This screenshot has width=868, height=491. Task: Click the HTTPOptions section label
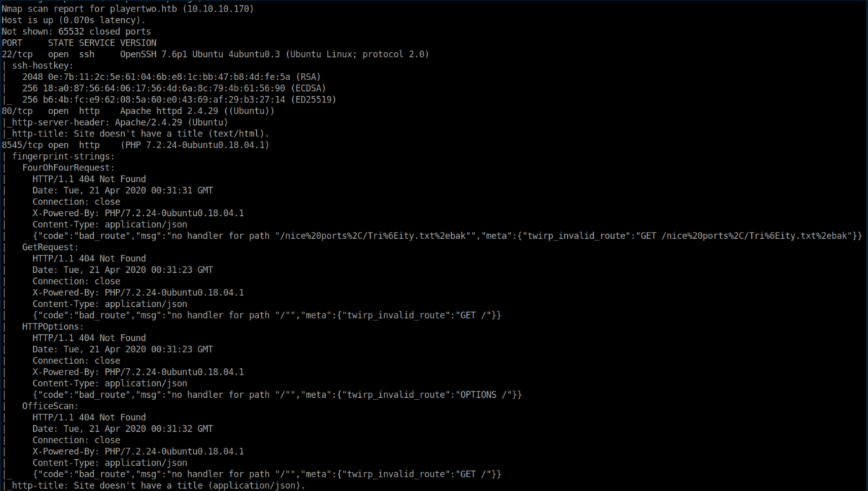point(53,326)
